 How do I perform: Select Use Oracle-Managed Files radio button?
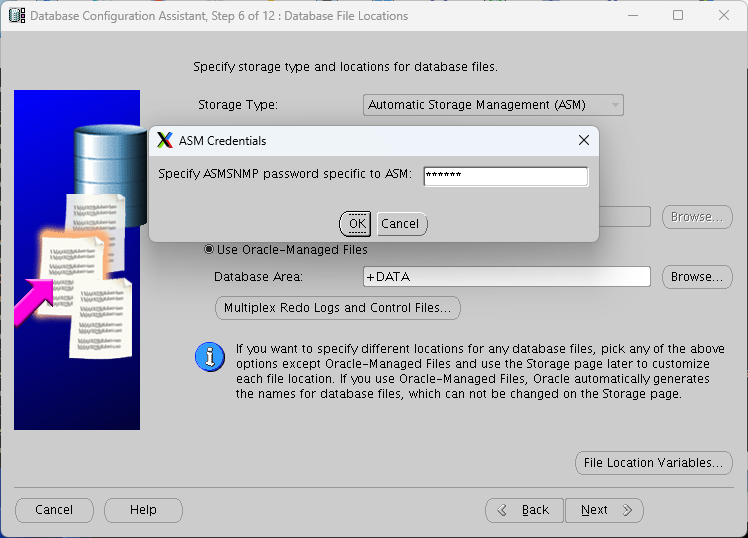[x=208, y=249]
